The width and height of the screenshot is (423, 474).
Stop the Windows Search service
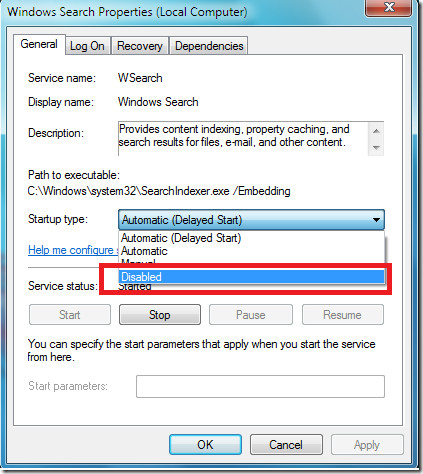[160, 315]
